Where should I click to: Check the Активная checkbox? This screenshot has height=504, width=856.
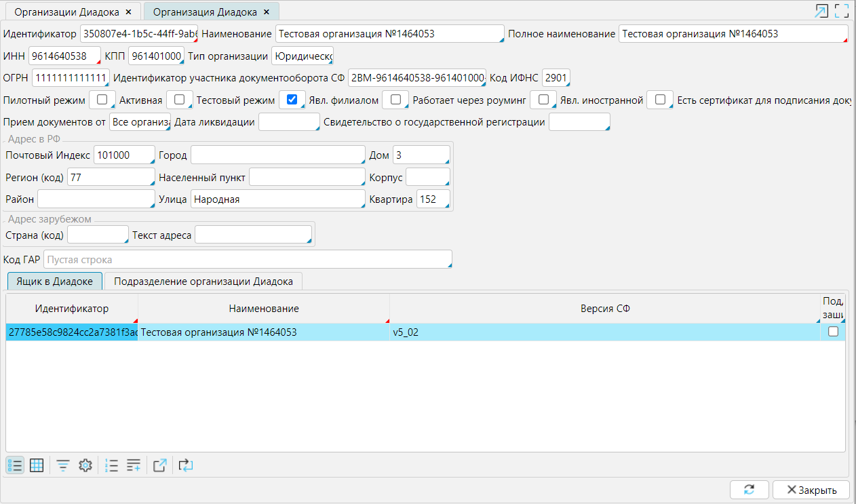[180, 100]
